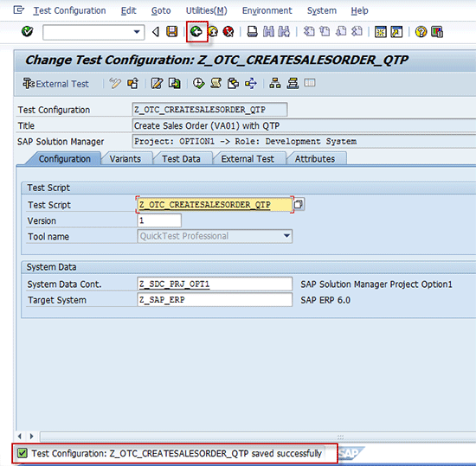Viewport: 476px width, 466px height.
Task: Click the Version input field
Action: pyautogui.click(x=159, y=220)
